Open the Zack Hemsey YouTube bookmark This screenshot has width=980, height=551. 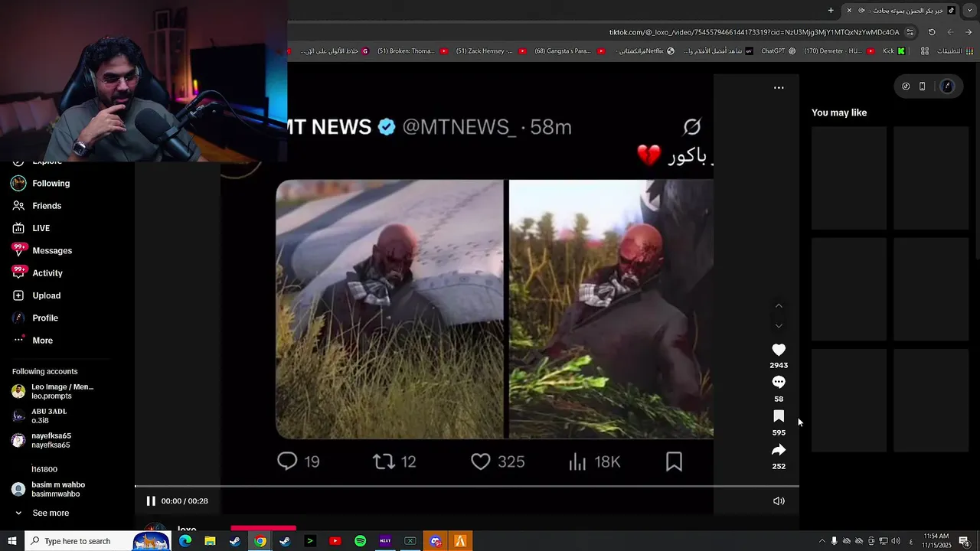491,51
